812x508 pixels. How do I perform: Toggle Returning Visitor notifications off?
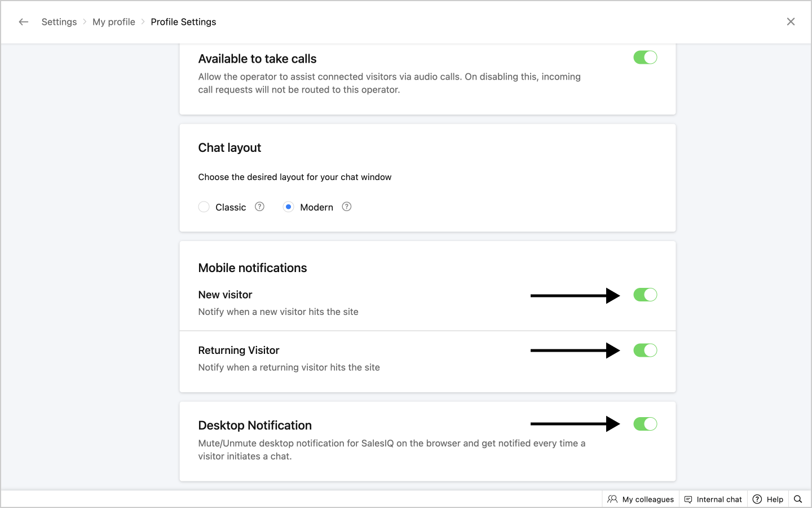click(645, 351)
